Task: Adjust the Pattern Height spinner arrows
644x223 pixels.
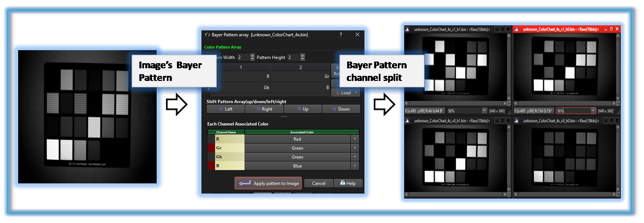Action: click(302, 57)
